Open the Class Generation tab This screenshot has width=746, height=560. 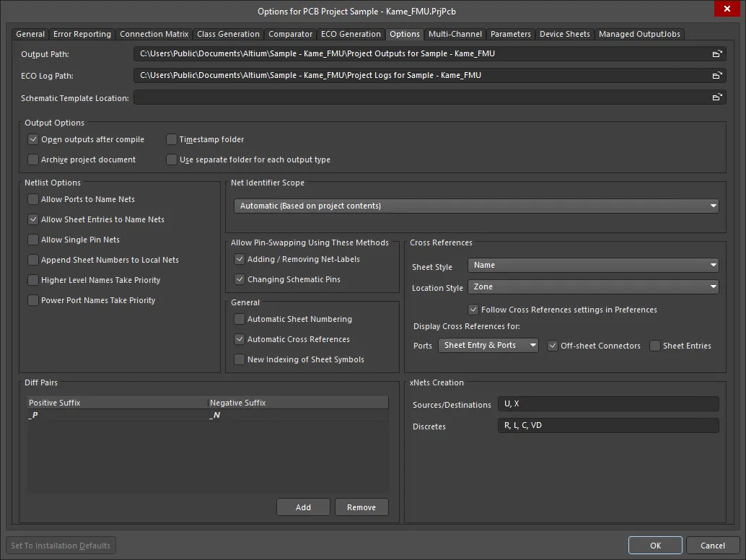click(229, 34)
